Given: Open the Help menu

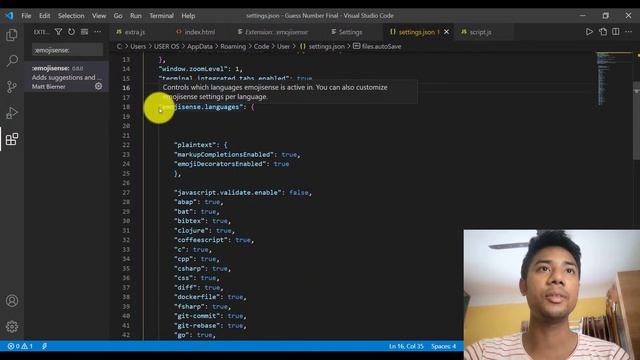Looking at the screenshot, I should [188, 16].
